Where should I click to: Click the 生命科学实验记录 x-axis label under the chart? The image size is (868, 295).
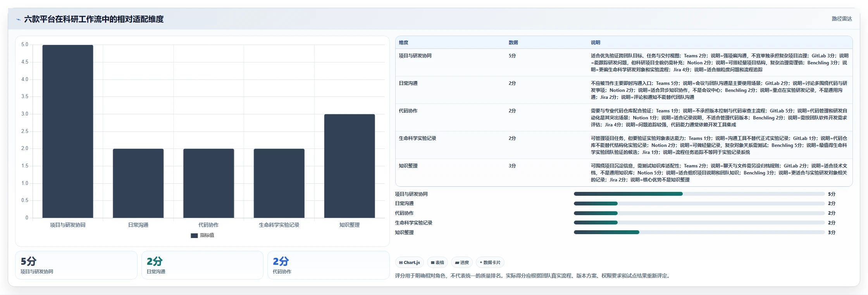click(x=279, y=225)
